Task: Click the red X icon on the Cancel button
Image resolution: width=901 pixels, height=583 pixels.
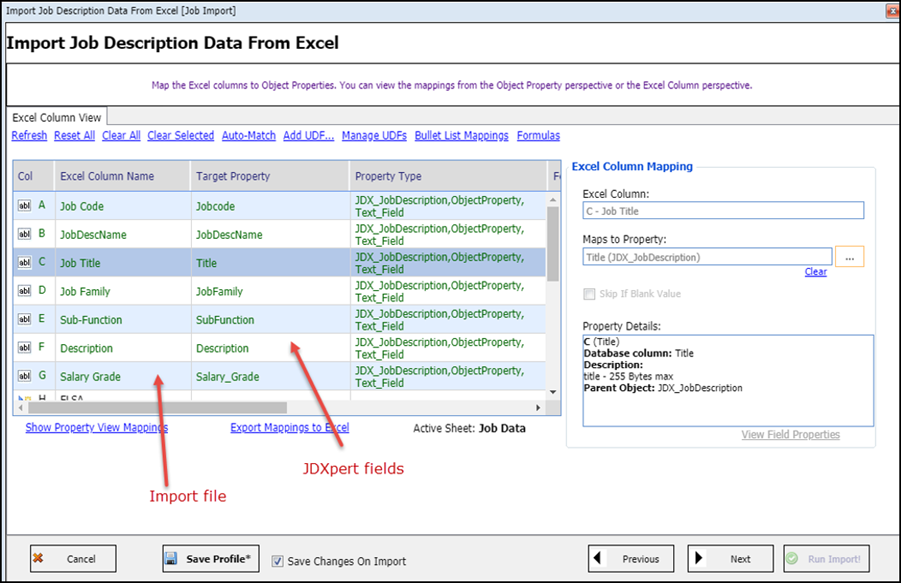Action: coord(38,558)
